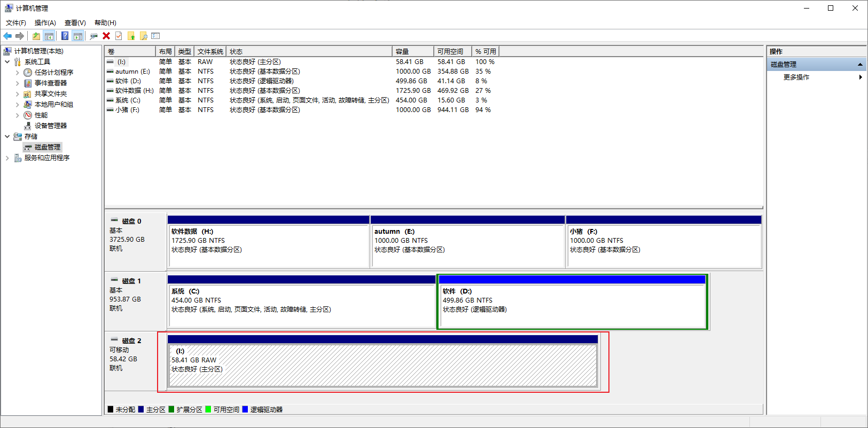Open the 更多操作 submenu arrow
This screenshot has height=428, width=868.
(861, 77)
